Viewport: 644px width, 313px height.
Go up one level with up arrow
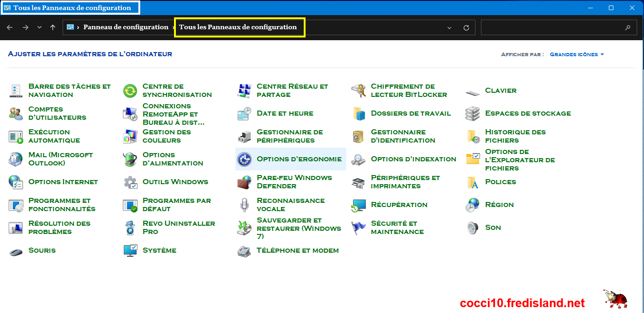pos(53,27)
